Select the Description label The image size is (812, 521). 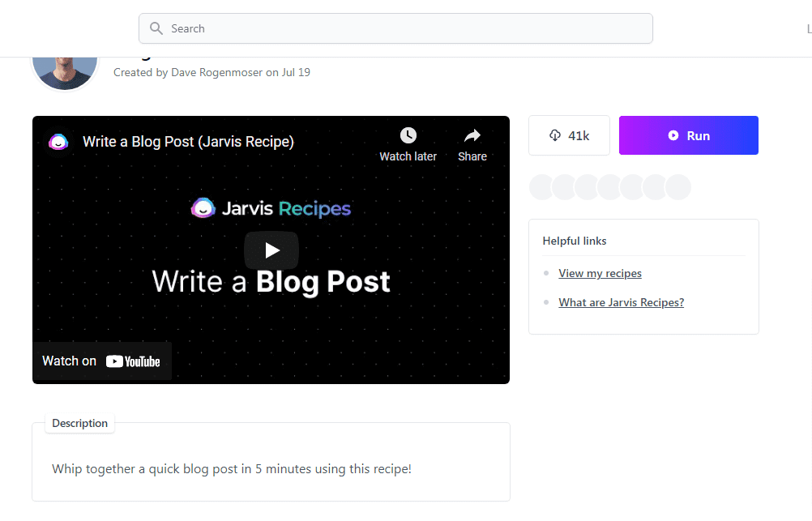(x=79, y=423)
